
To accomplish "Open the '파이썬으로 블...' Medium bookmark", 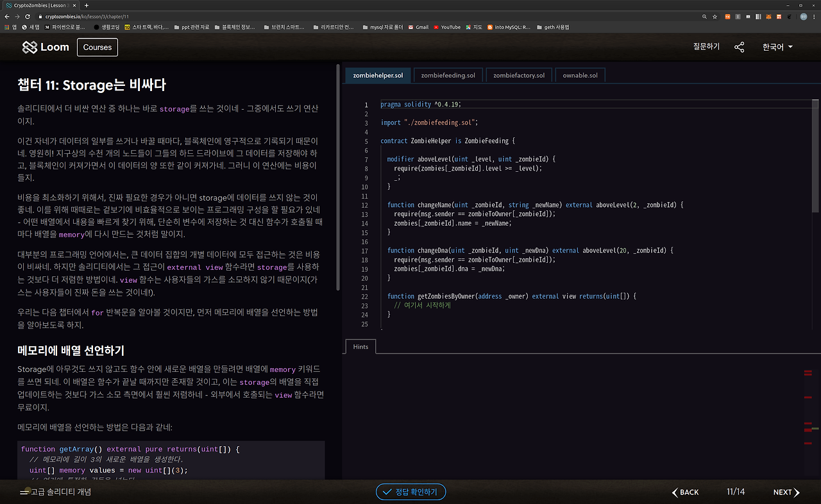I will (65, 27).
